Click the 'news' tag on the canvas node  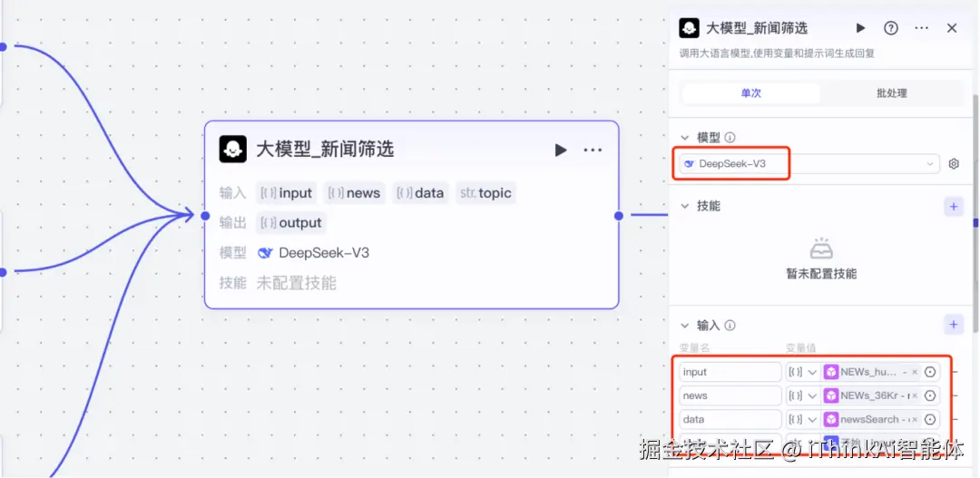(x=355, y=193)
